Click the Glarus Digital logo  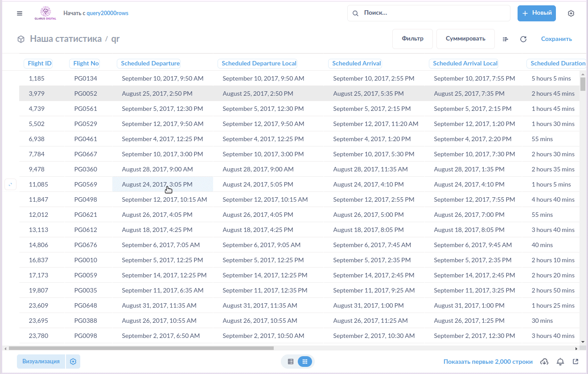pos(45,13)
